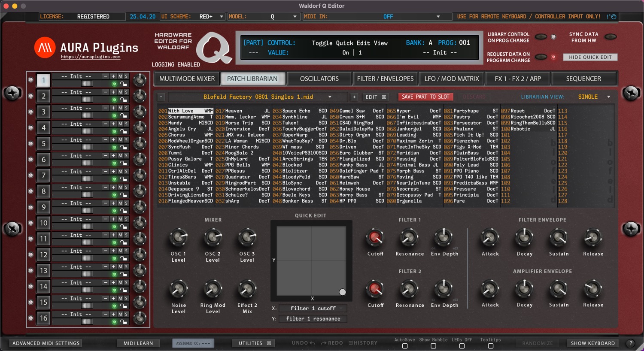This screenshot has width=644, height=351.
Task: Click the green LED on part 2
Action: (115, 100)
